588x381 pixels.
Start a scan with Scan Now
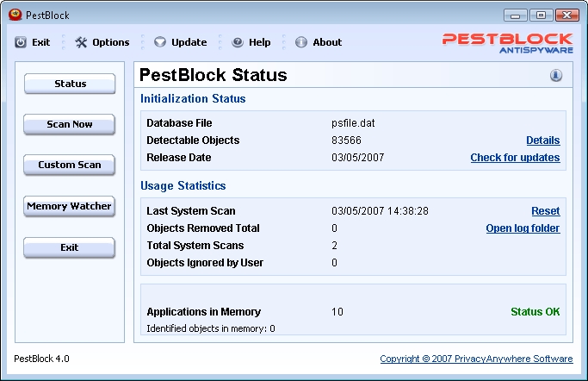point(70,124)
